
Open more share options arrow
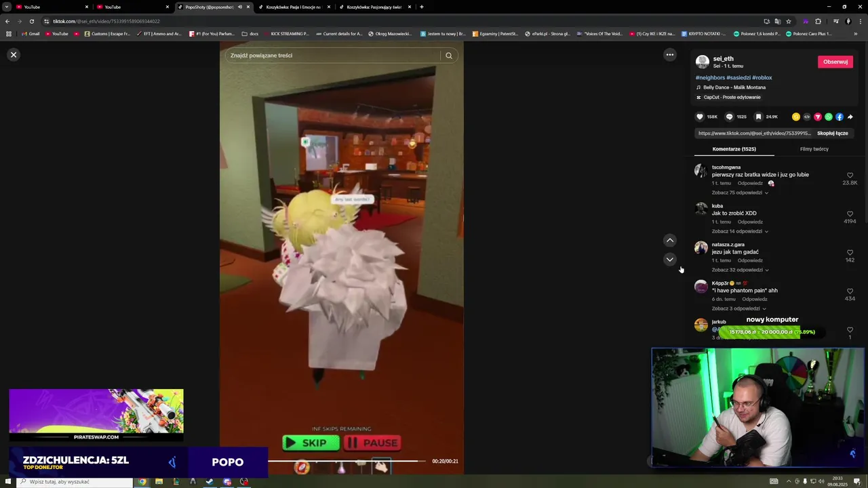click(x=850, y=117)
